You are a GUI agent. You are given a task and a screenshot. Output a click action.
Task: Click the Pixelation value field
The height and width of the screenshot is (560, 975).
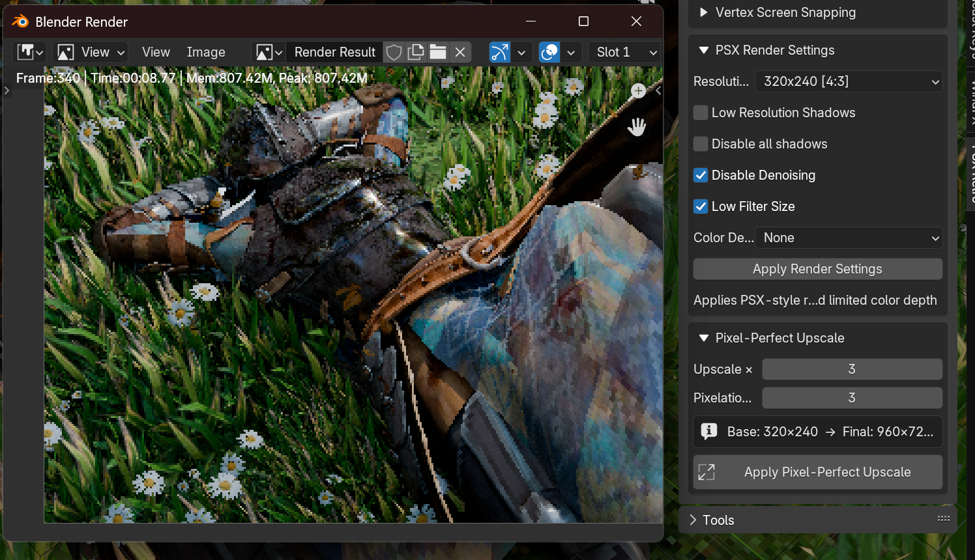(852, 398)
